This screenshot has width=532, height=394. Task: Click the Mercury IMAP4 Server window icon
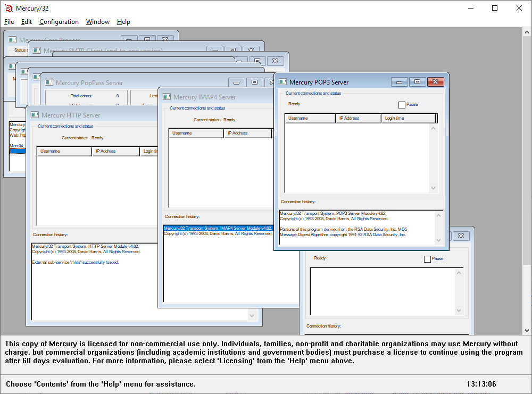pos(167,97)
